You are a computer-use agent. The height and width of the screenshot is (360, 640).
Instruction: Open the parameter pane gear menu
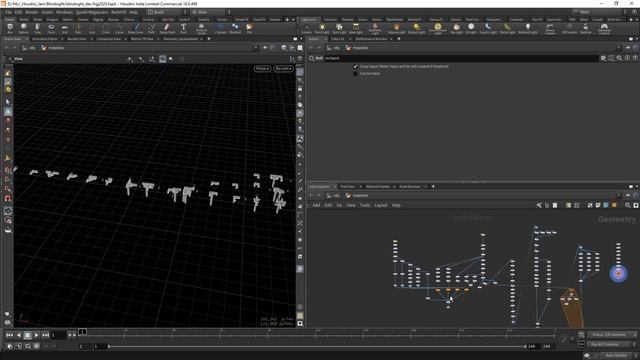pos(603,58)
